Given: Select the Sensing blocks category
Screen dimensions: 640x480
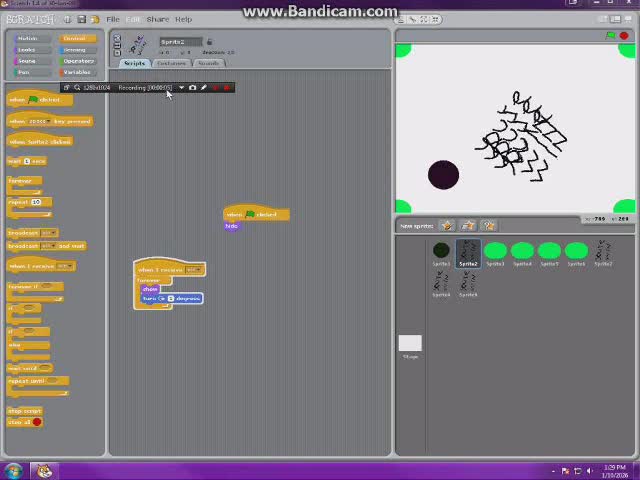Looking at the screenshot, I should (78, 50).
